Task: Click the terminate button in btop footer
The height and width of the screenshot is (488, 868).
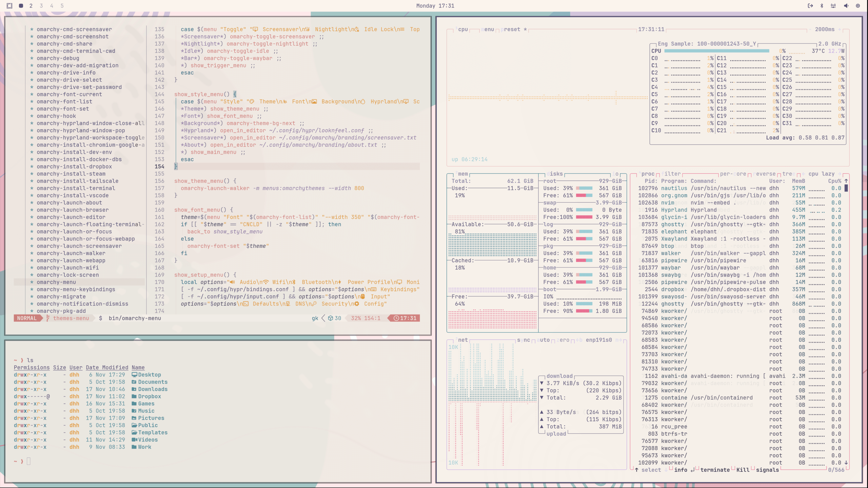Action: coord(715,470)
